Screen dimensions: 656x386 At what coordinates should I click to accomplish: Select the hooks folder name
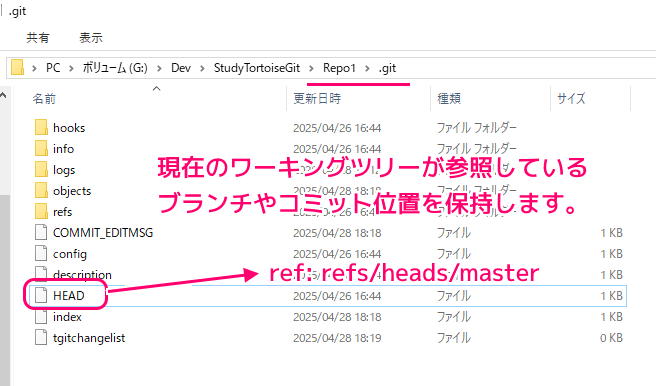[x=69, y=128]
